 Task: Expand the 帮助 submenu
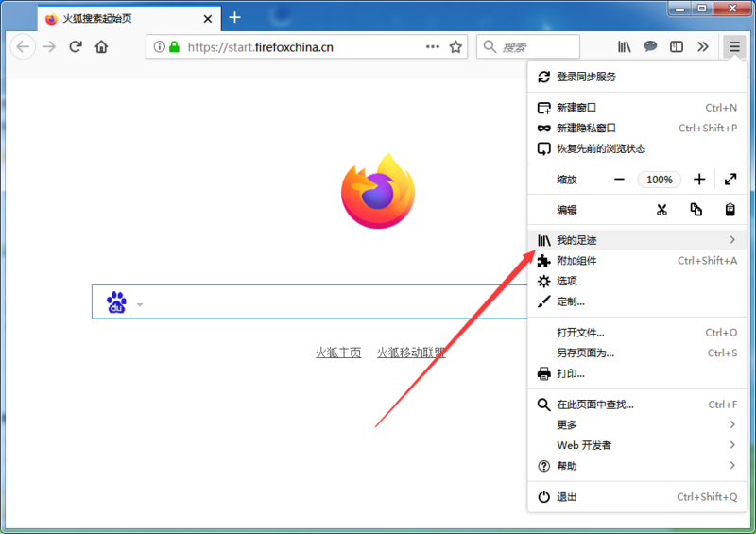tap(637, 466)
